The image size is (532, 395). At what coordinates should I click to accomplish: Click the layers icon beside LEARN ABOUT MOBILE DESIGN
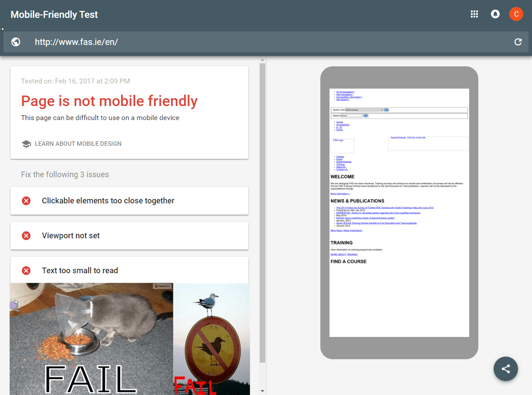point(26,144)
